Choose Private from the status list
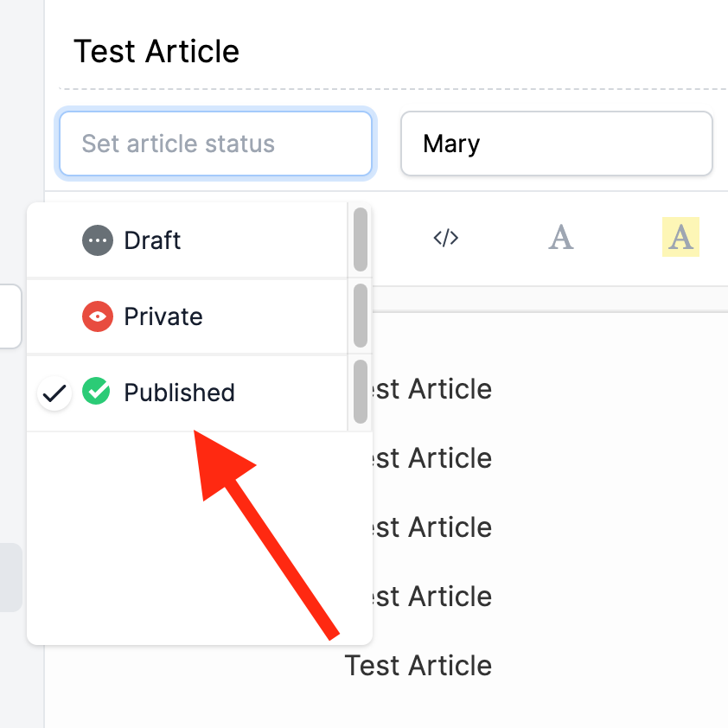This screenshot has width=728, height=728. 187,316
